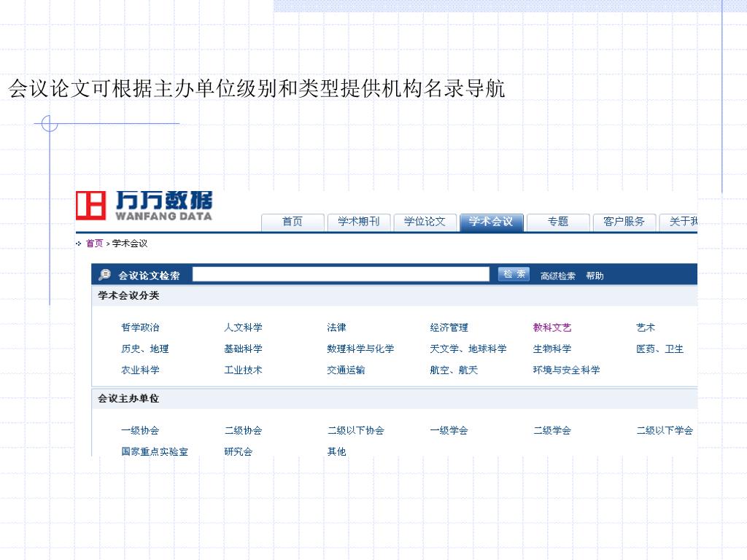This screenshot has height=560, width=747.
Task: Open the 生物科学 category
Action: (x=552, y=349)
